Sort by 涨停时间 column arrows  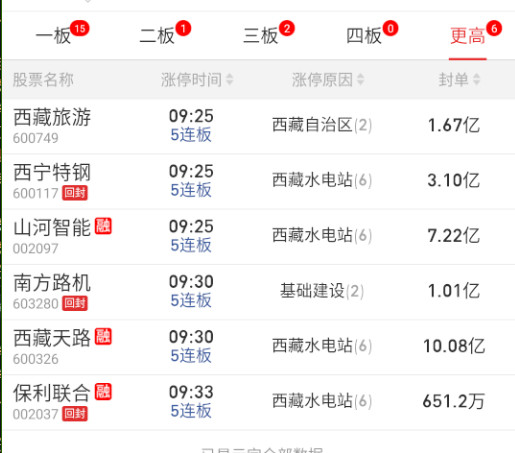[229, 80]
